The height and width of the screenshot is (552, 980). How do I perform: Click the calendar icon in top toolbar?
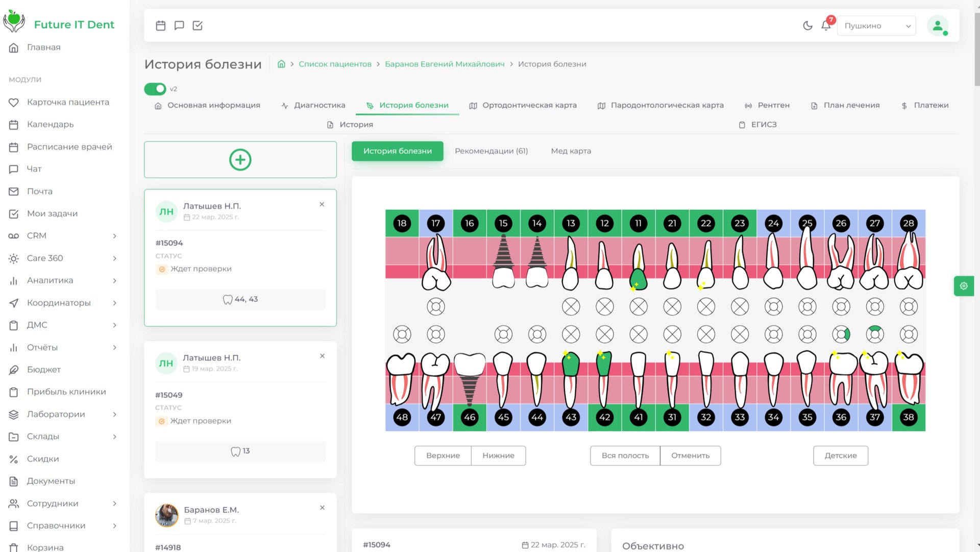[x=161, y=26]
